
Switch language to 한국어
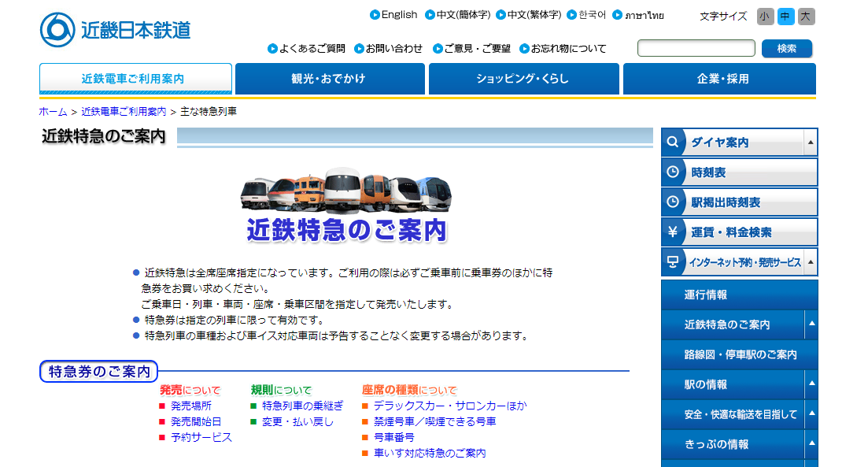[x=593, y=15]
